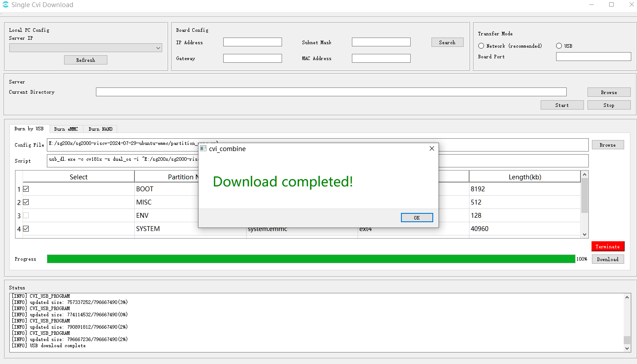Click row number 1 header
Viewport: 637px width, 364px height.
coord(19,189)
